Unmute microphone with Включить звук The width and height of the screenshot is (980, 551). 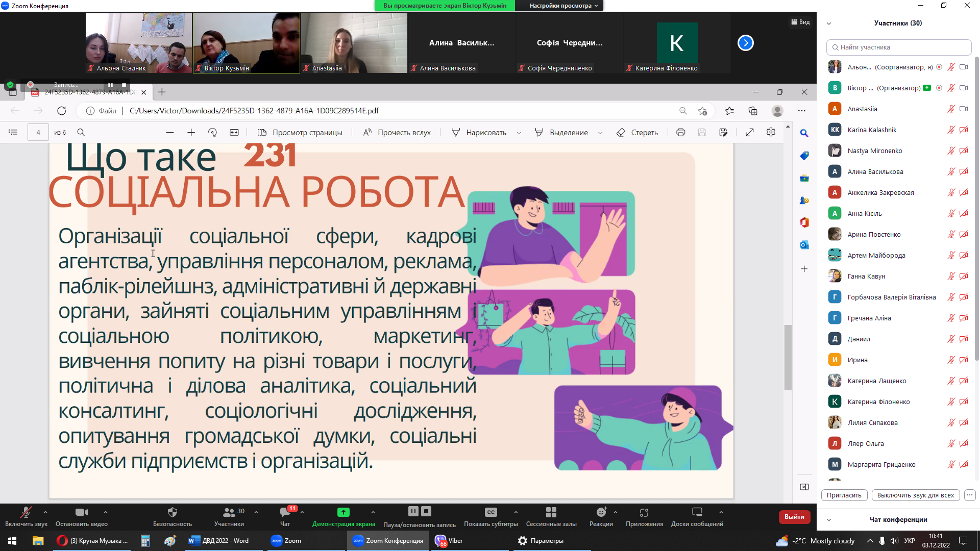click(x=26, y=512)
